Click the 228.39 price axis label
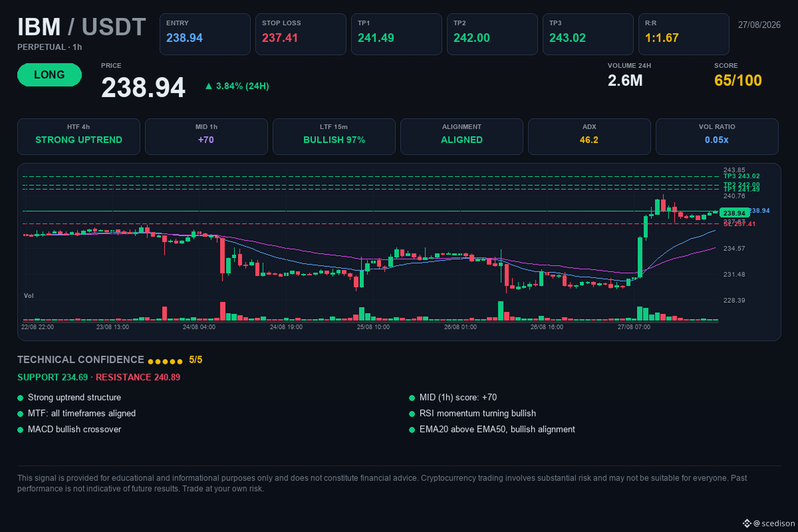Screen dimensions: 798x532 [734, 300]
